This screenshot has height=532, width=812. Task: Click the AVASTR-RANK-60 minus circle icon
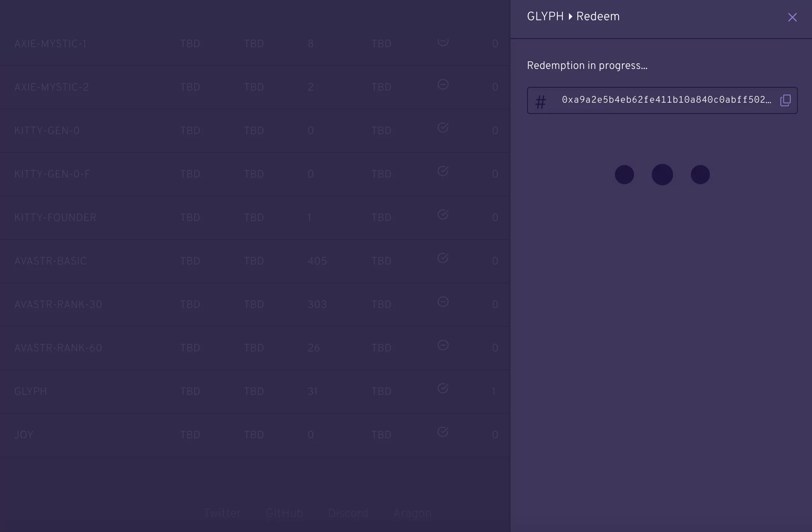pyautogui.click(x=443, y=345)
